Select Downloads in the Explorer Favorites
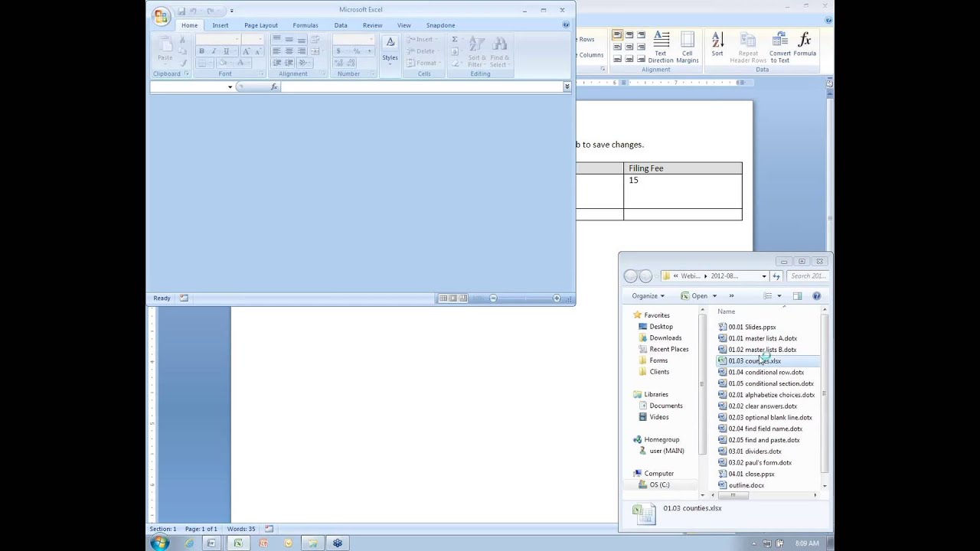The width and height of the screenshot is (980, 551). (x=665, y=338)
